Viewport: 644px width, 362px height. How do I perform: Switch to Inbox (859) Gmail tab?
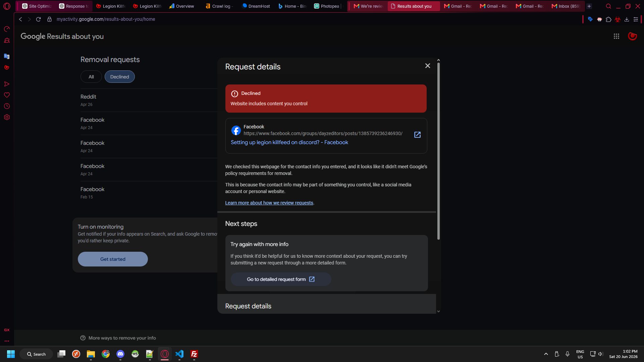[566, 6]
